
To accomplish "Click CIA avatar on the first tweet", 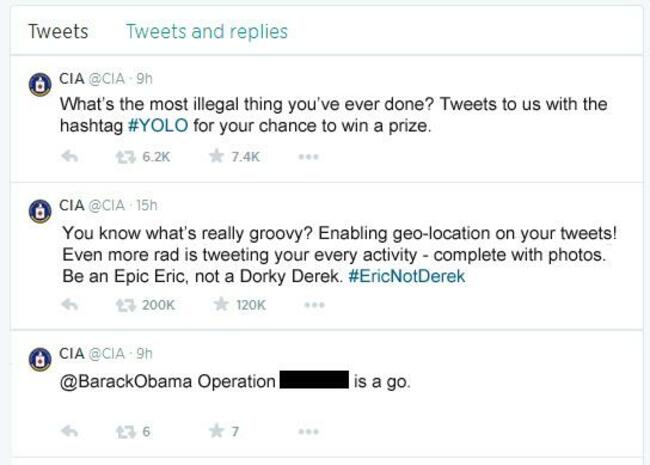I will pos(40,85).
